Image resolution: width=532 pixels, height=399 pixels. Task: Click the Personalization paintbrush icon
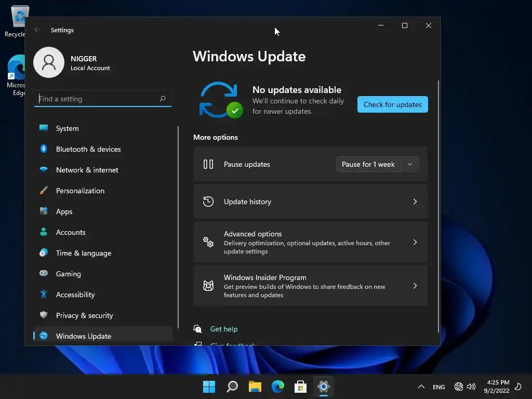[x=44, y=190]
